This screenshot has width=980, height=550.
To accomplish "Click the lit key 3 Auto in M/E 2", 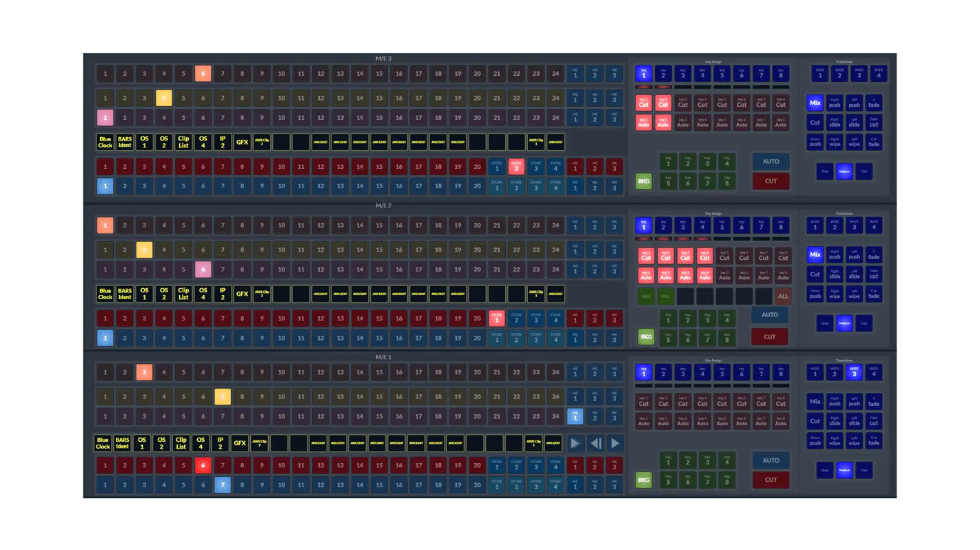I will click(x=685, y=276).
